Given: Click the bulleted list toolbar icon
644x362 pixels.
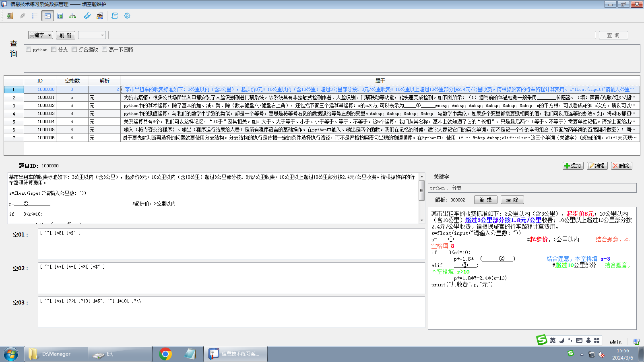Looking at the screenshot, I should click(35, 16).
